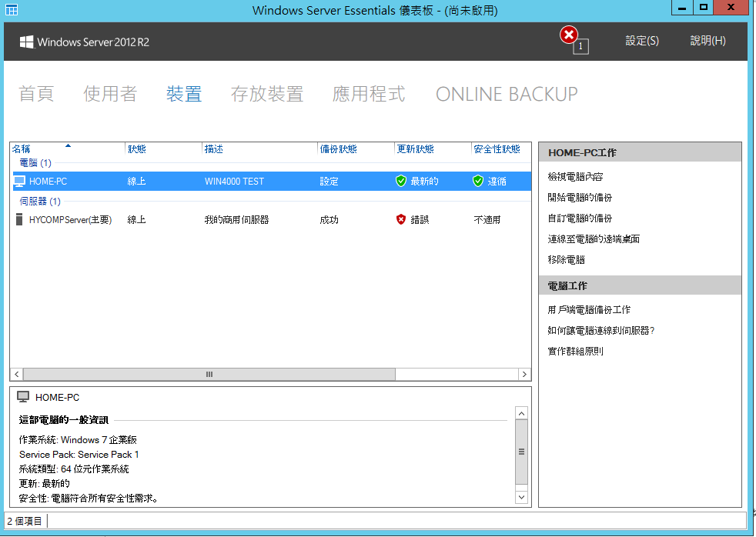This screenshot has height=537, width=756.
Task: Click 檢視電腦內容 task link
Action: point(575,177)
